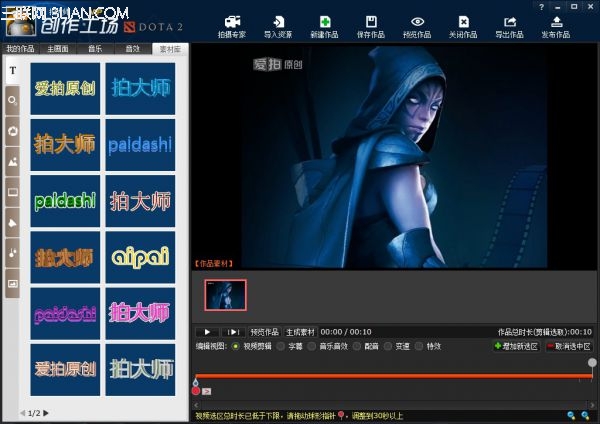
Task: Pick the gray-white 拍大师 text style in bottom row
Action: coord(140,370)
